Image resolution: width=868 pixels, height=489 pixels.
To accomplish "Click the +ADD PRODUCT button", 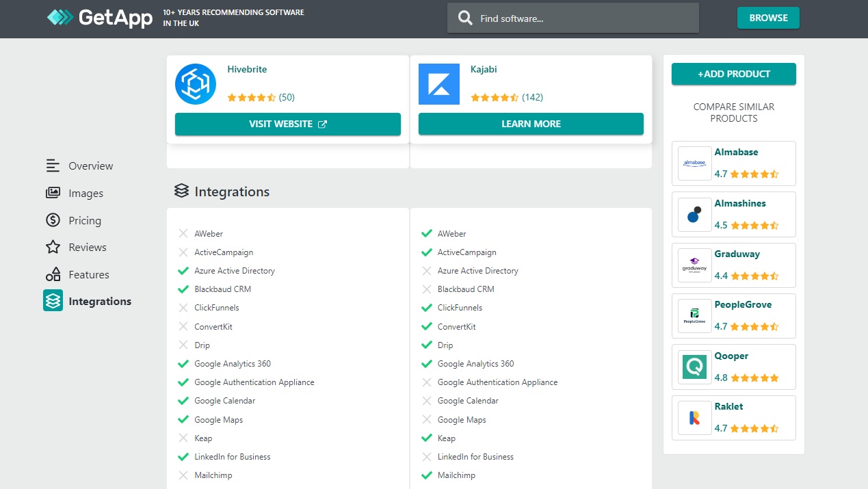I will (734, 74).
